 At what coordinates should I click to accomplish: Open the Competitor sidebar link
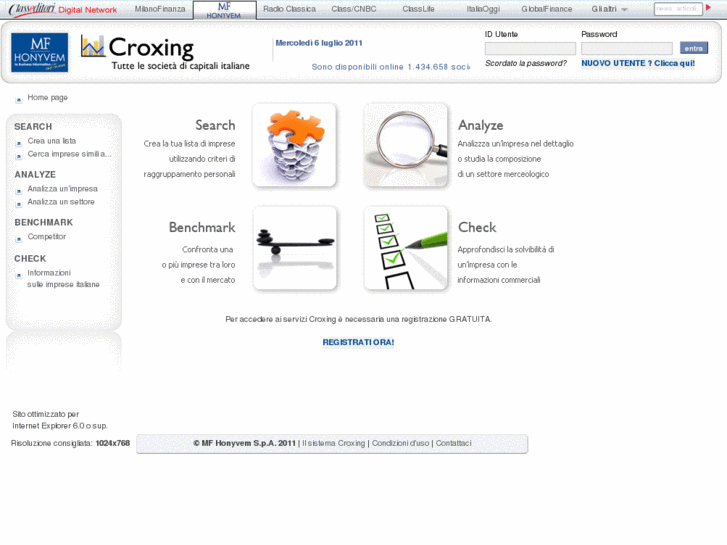tap(46, 237)
